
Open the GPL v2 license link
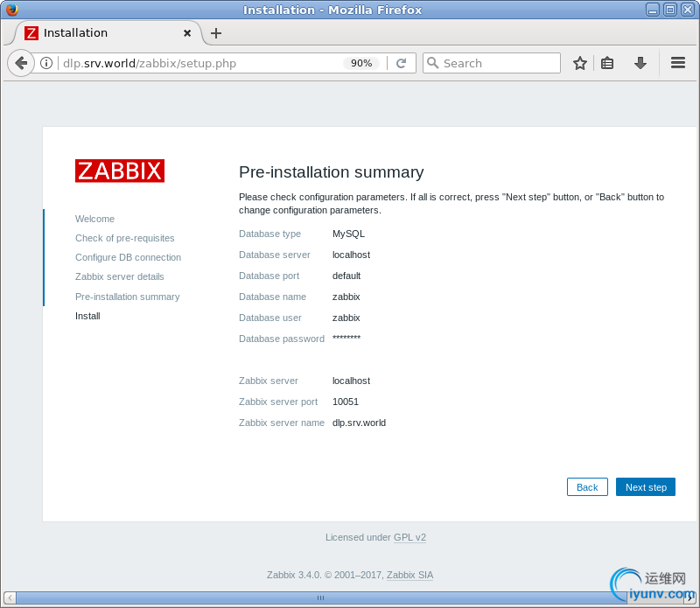tap(409, 537)
